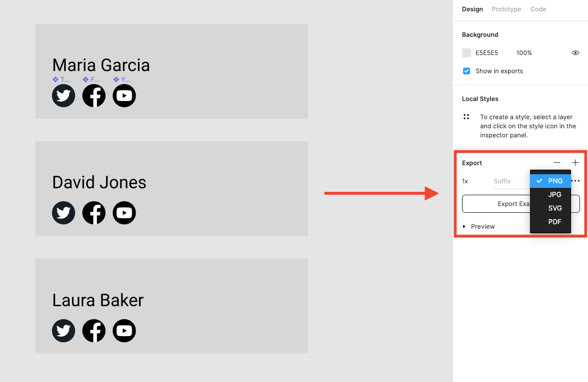Choose PDF export format
Image resolution: width=588 pixels, height=382 pixels.
[551, 221]
